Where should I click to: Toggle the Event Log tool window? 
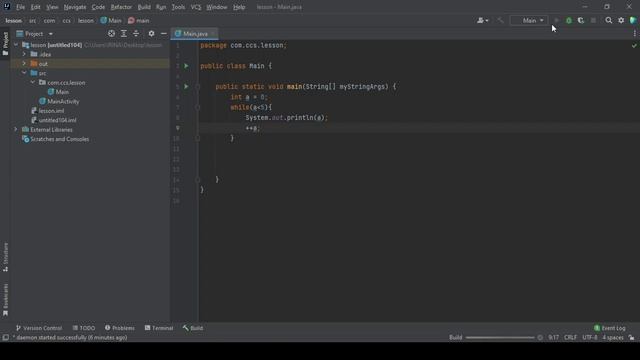[x=610, y=328]
